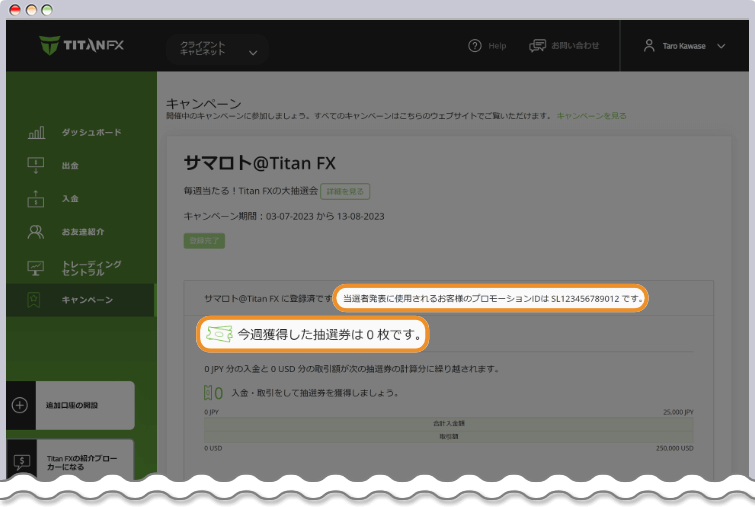Open the 出金 sidebar item
This screenshot has width=755, height=507.
click(70, 166)
